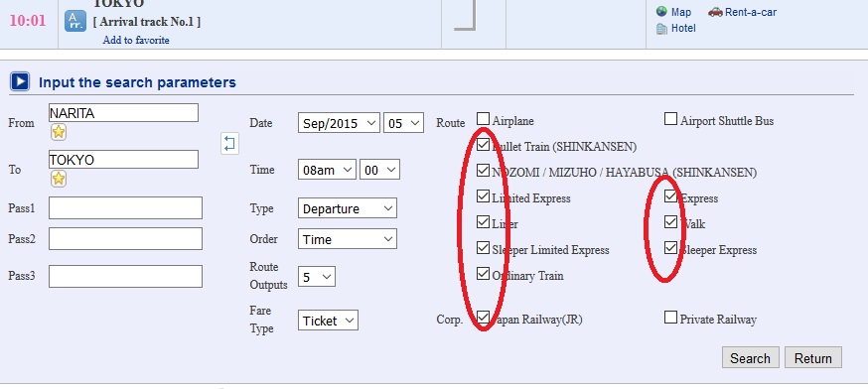Open the Hotel link

(683, 28)
